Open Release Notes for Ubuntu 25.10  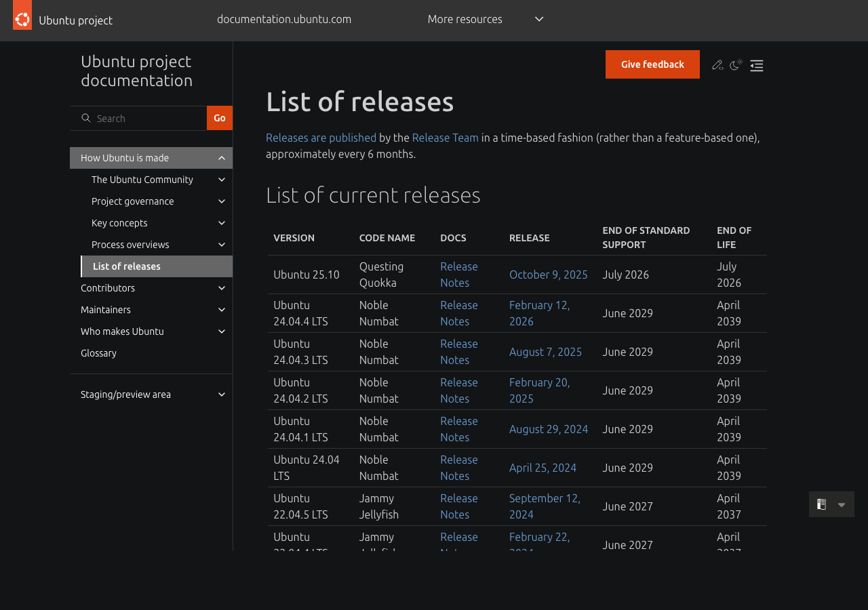[458, 274]
